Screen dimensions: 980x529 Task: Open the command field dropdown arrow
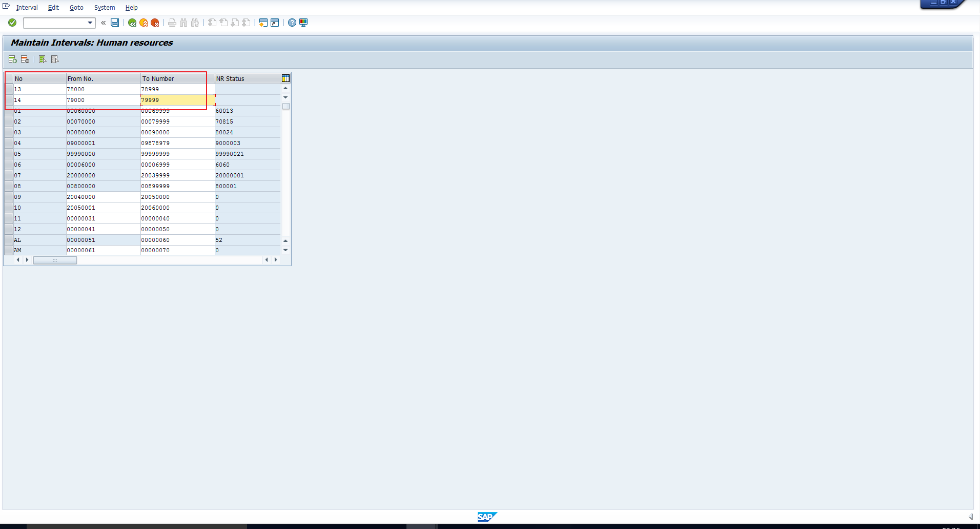pos(90,23)
